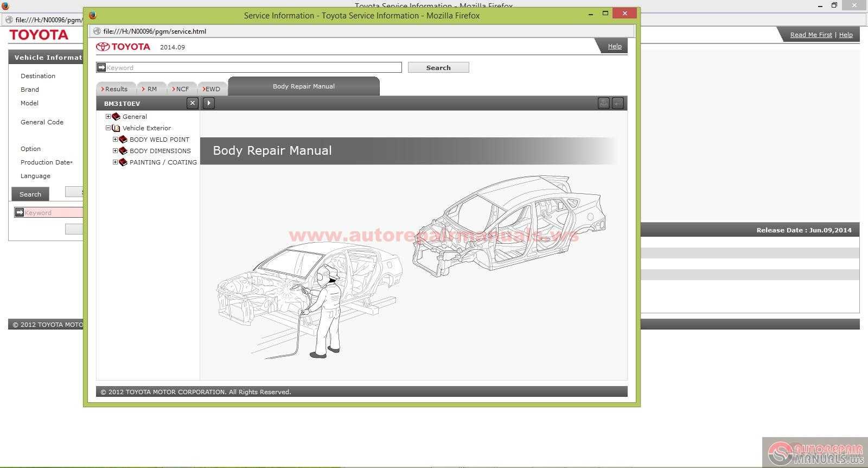The width and height of the screenshot is (868, 468).
Task: Expand the BODY DIMENSIONS node
Action: click(115, 151)
